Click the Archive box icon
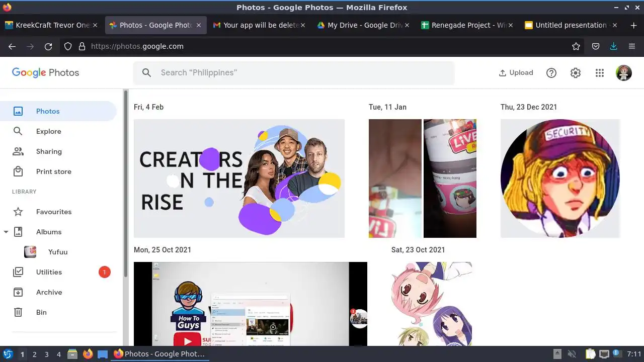Viewport: 644px width, 362px height. (18, 292)
